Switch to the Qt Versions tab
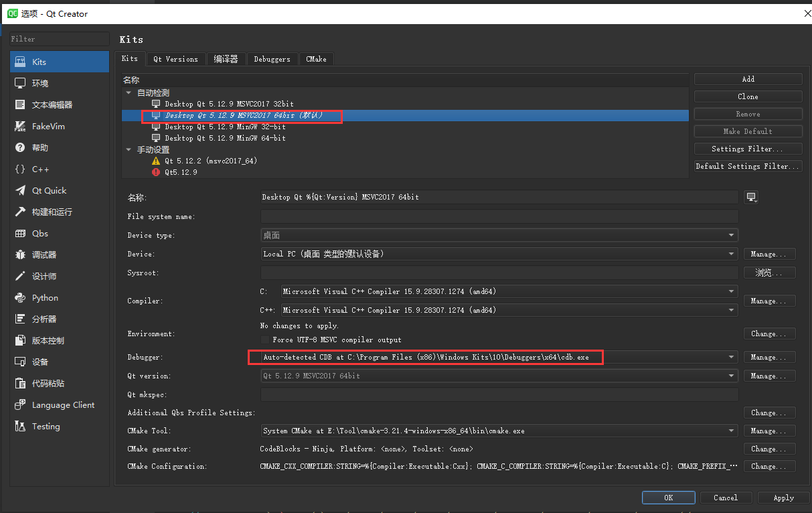 (175, 59)
